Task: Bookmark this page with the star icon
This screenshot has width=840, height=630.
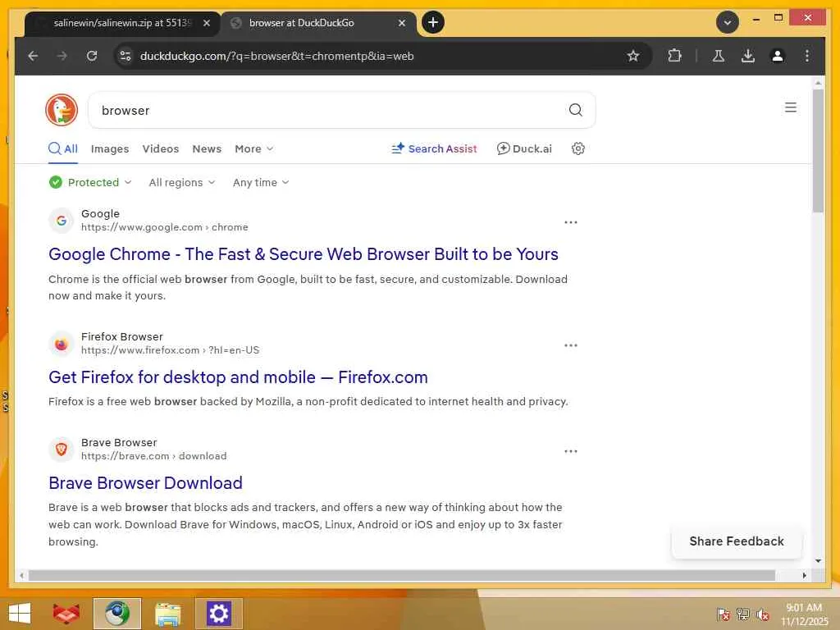Action: 633,56
